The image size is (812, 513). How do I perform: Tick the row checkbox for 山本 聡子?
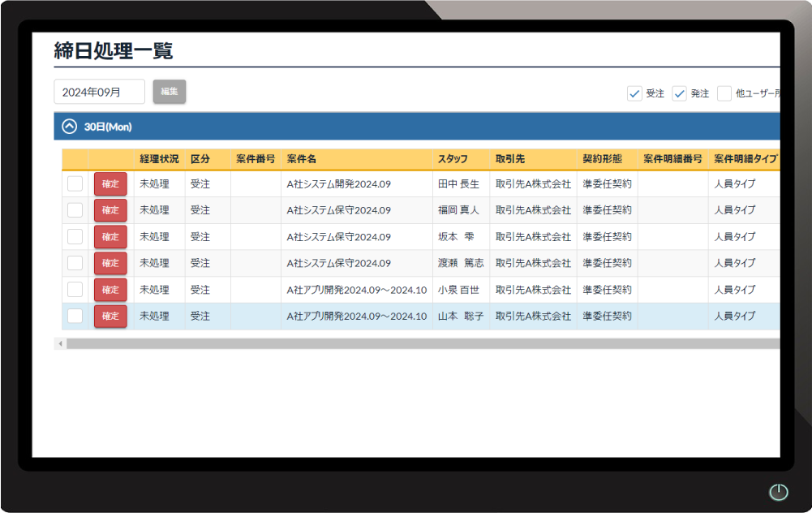(x=75, y=317)
